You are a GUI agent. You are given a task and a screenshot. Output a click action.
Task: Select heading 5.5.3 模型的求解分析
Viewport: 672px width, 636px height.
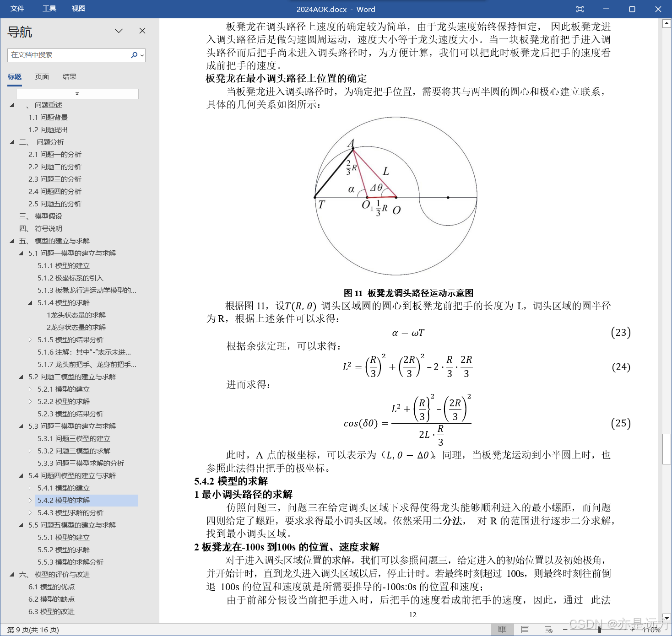[x=70, y=562]
